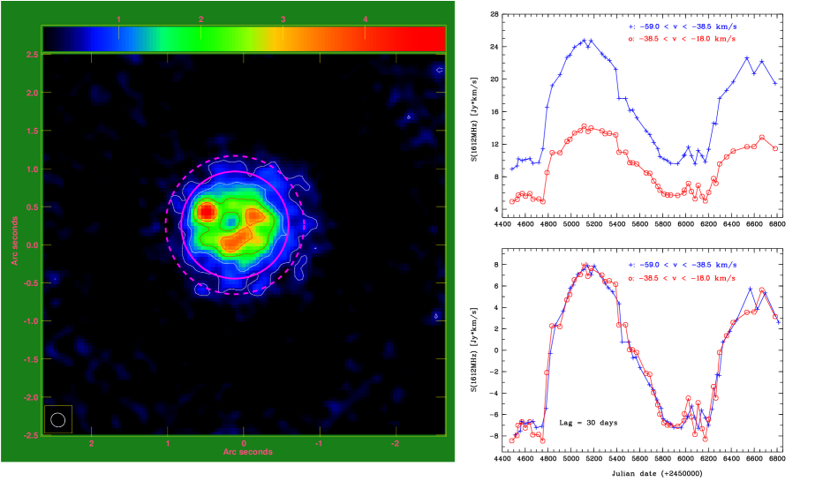Click the beam size circle icon

(x=57, y=419)
